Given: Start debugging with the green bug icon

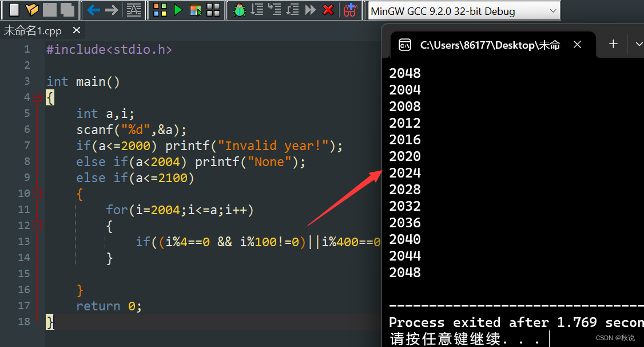Looking at the screenshot, I should [239, 10].
